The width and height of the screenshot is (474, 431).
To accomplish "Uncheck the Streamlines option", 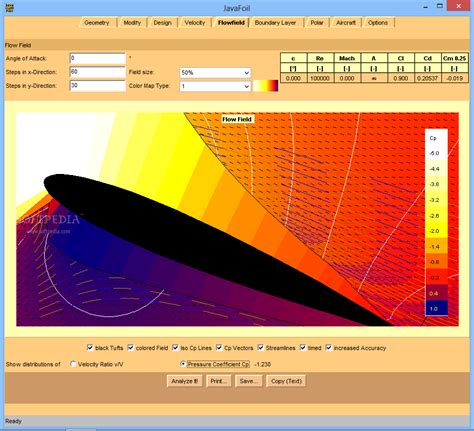I will click(261, 348).
